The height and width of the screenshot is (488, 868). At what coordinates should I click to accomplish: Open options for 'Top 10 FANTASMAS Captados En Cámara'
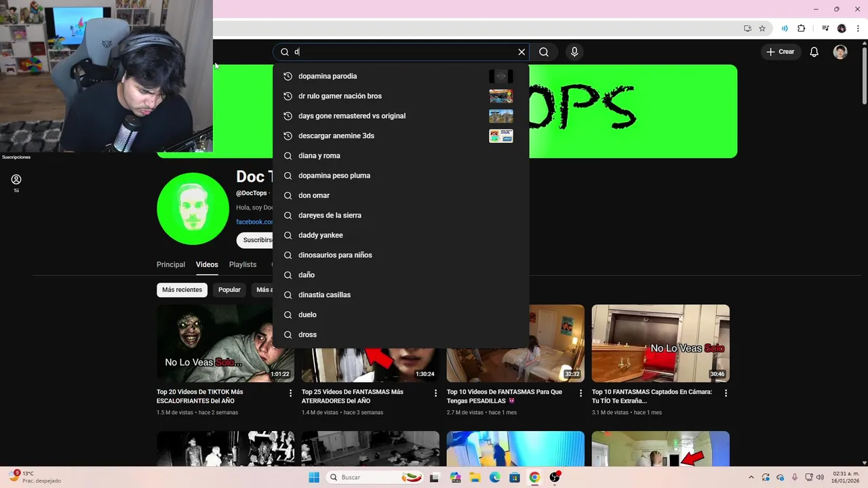coord(726,393)
